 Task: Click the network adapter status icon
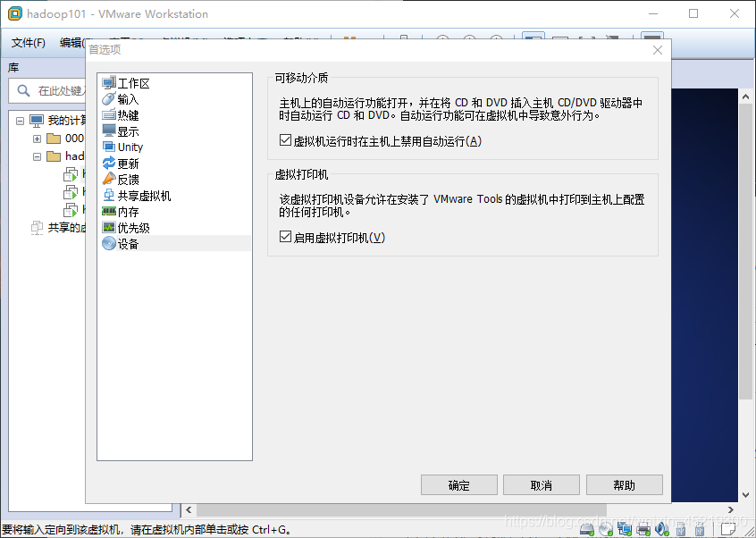[x=624, y=529]
